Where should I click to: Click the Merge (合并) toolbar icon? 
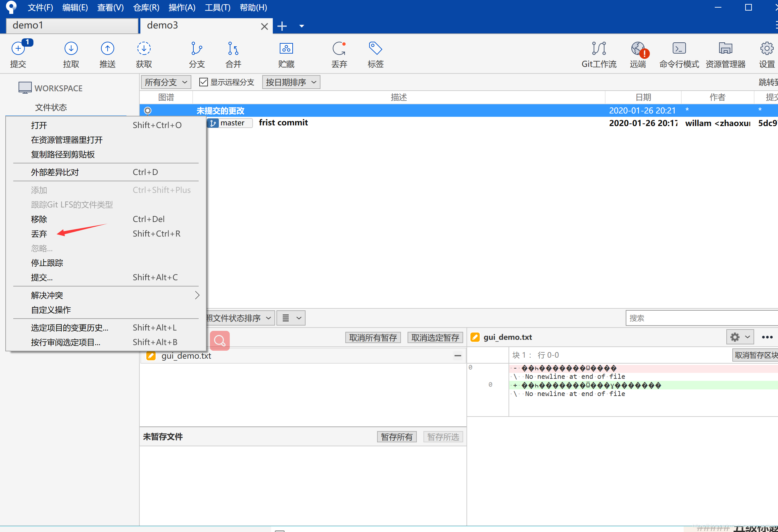point(233,49)
